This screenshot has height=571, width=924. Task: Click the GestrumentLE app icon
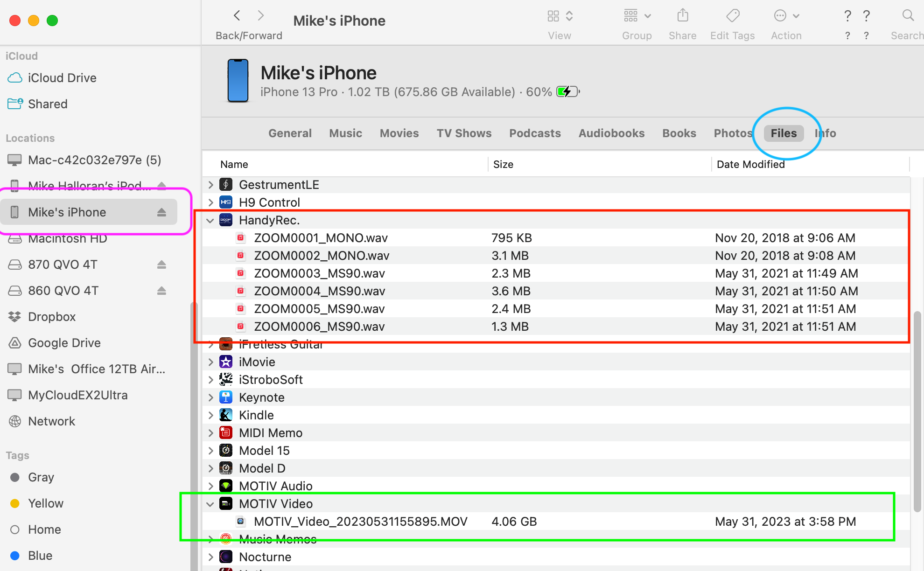226,185
